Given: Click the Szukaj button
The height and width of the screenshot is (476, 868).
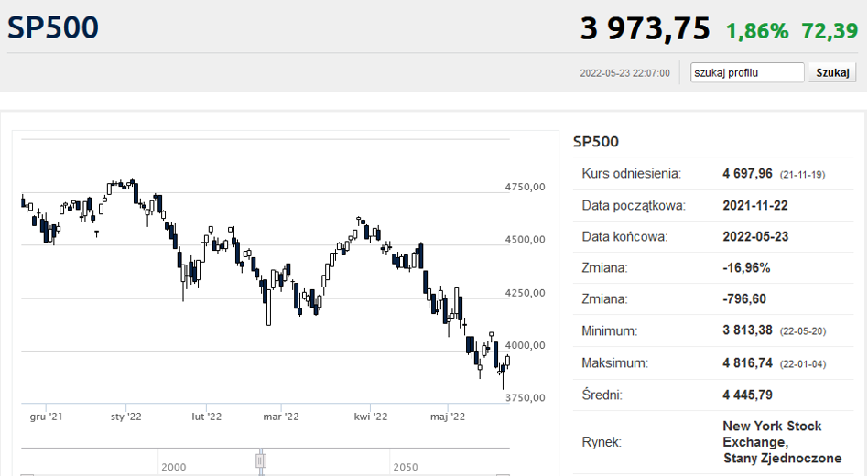Looking at the screenshot, I should [832, 72].
